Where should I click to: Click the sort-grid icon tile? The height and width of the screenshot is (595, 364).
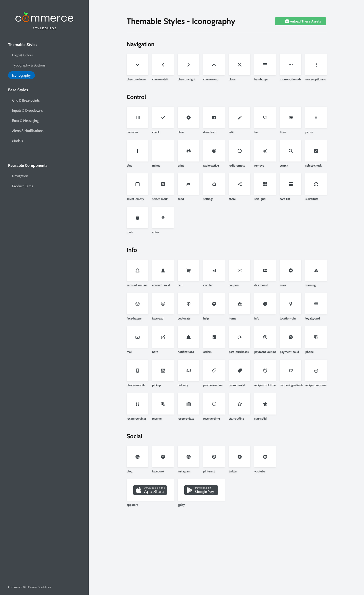coord(265,184)
